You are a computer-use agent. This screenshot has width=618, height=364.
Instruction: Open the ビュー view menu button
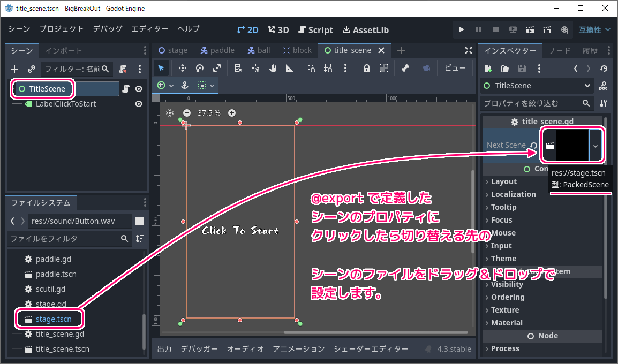tap(455, 68)
